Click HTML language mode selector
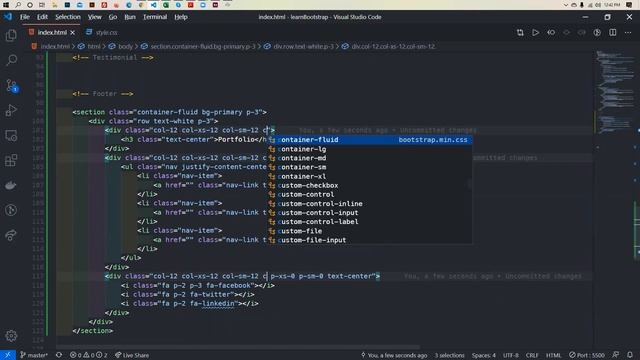640x360 pixels. coord(553,355)
